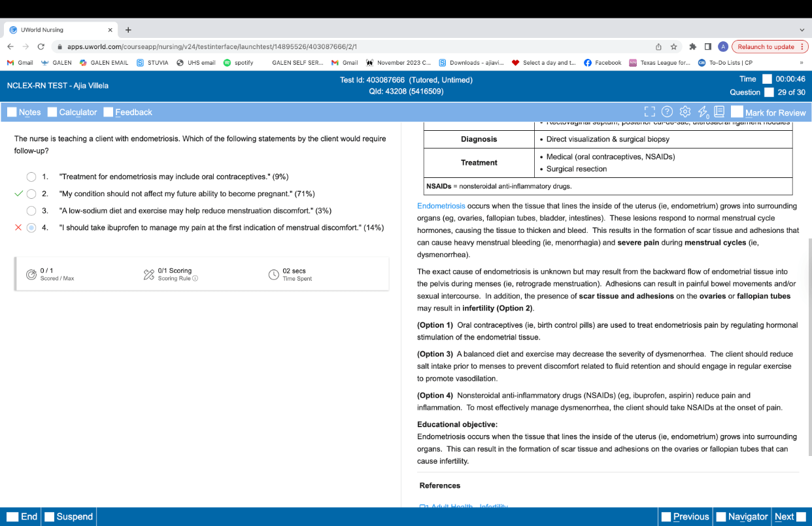Open the November 2023 C... bookmark
The width and height of the screenshot is (812, 526).
point(398,63)
